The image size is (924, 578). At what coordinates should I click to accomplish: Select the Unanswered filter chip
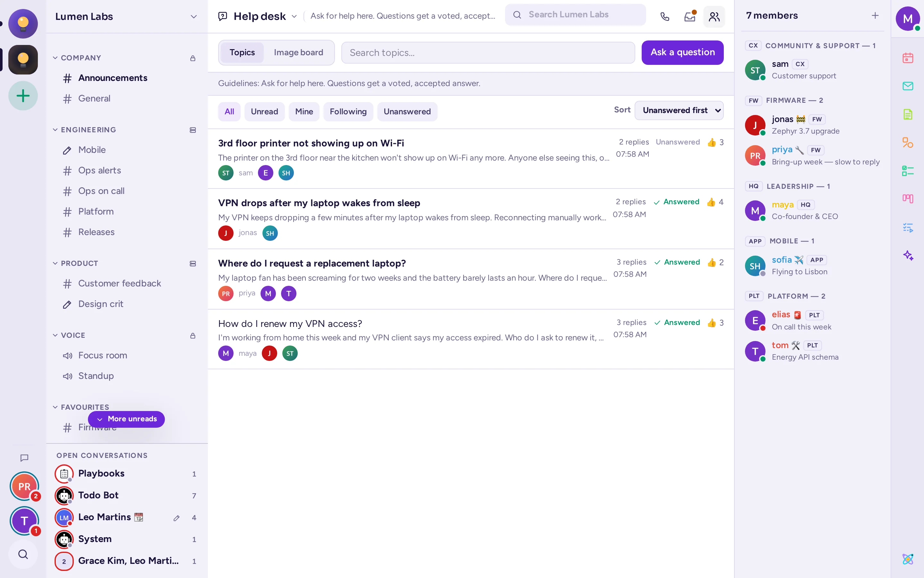407,112
